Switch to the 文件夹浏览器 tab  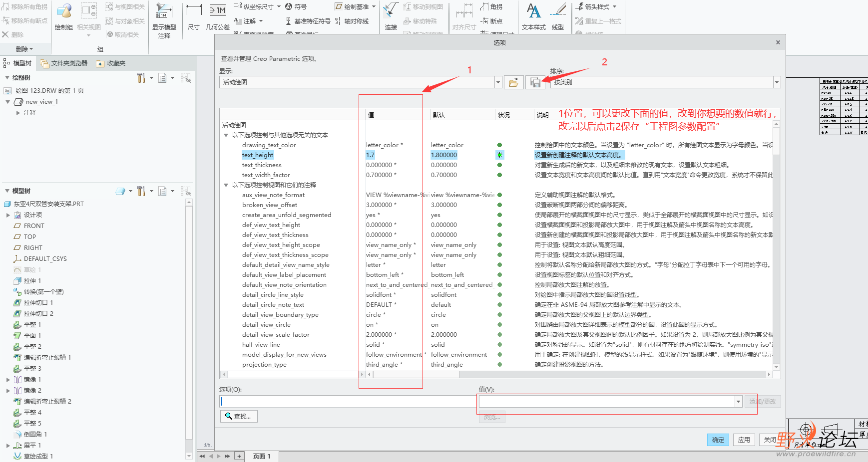[x=64, y=63]
